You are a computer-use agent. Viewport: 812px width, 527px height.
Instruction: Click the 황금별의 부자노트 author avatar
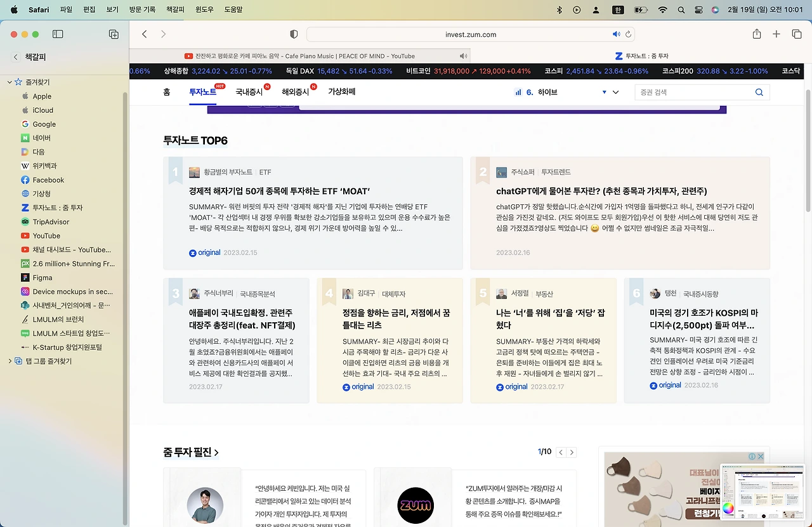pos(194,172)
